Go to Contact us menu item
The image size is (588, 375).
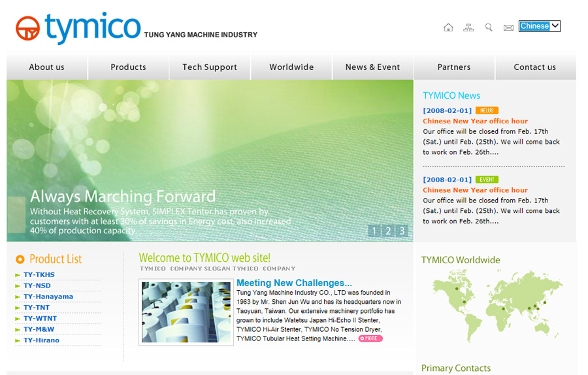(534, 67)
